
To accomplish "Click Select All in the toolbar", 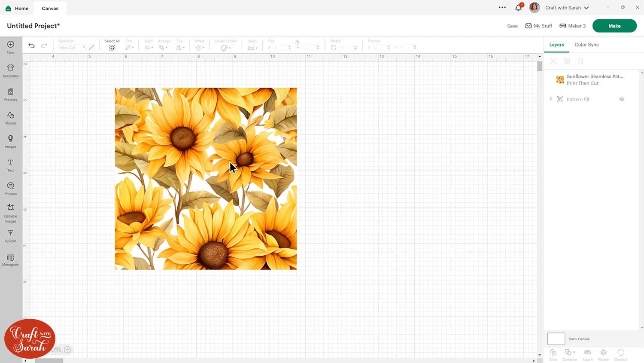I will pos(112,46).
